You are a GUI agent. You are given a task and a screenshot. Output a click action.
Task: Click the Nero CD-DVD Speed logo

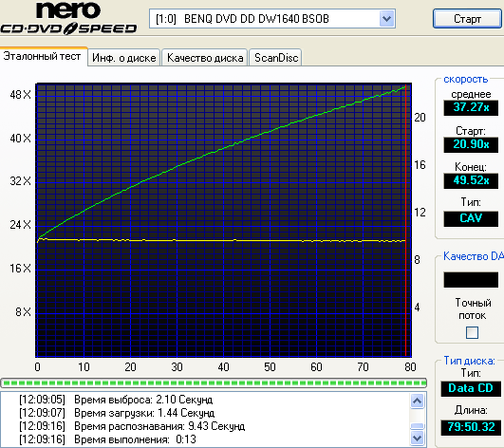[68, 18]
